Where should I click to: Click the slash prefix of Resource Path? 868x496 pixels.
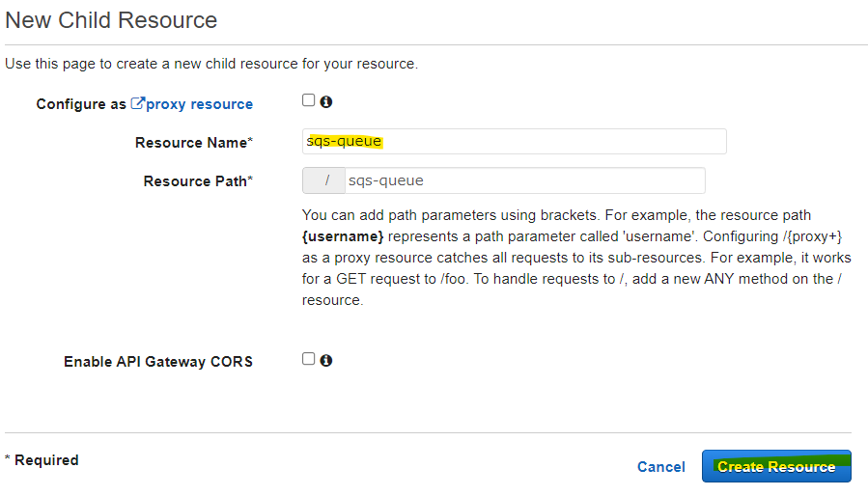[x=327, y=180]
